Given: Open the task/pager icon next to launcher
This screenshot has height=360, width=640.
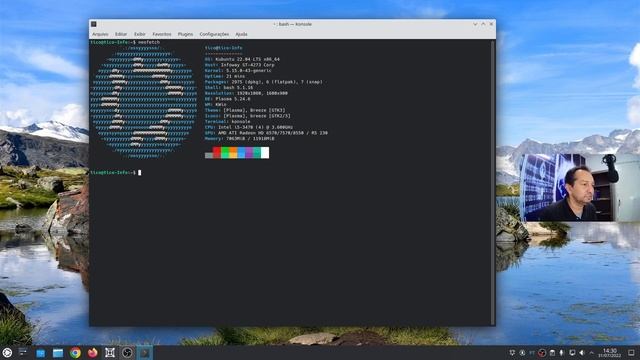Looking at the screenshot, I should tap(23, 353).
